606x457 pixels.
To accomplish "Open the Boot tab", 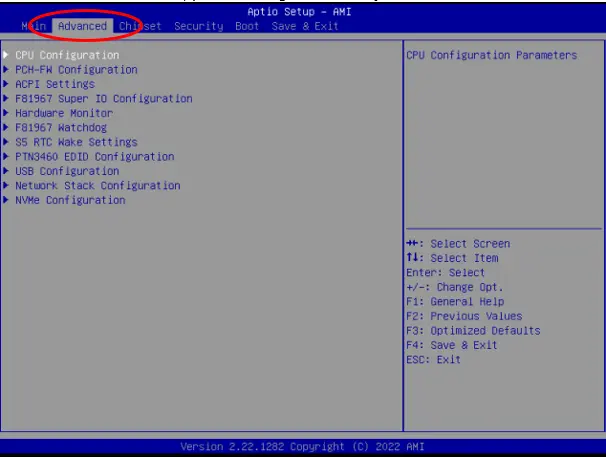I will pos(247,26).
